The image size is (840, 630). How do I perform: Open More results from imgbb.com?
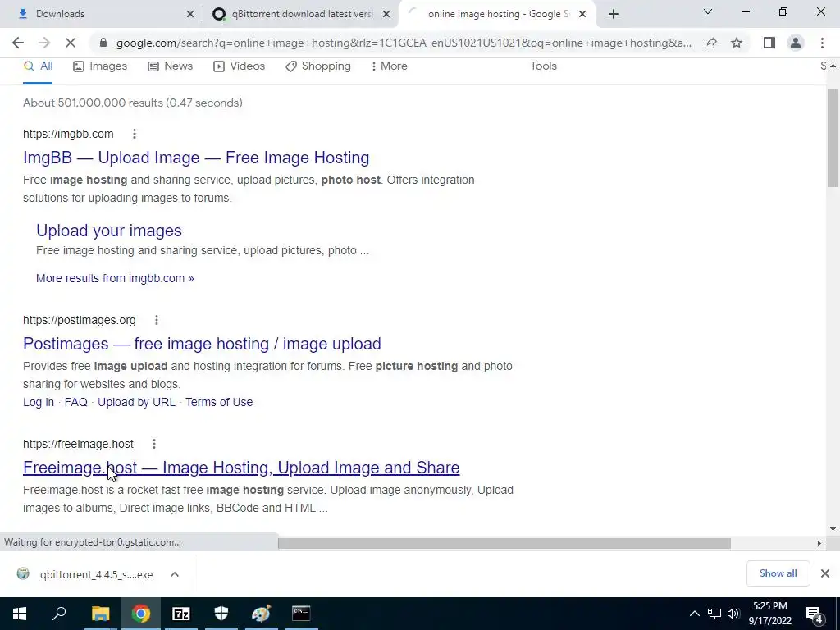115,278
